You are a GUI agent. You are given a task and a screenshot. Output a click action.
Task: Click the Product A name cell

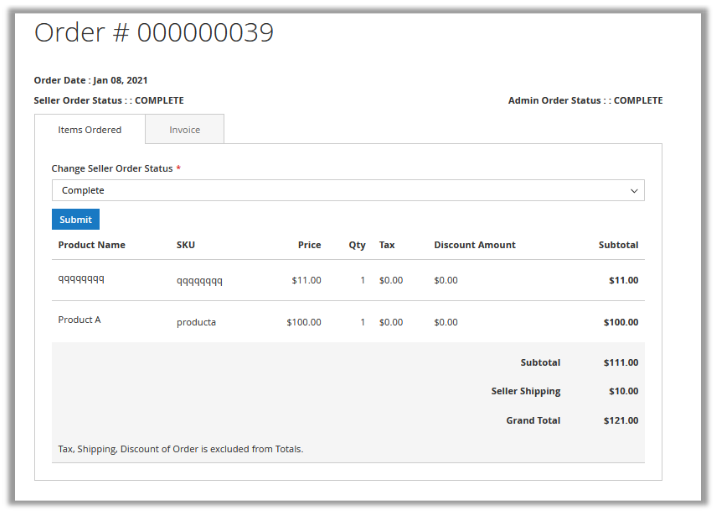(79, 319)
